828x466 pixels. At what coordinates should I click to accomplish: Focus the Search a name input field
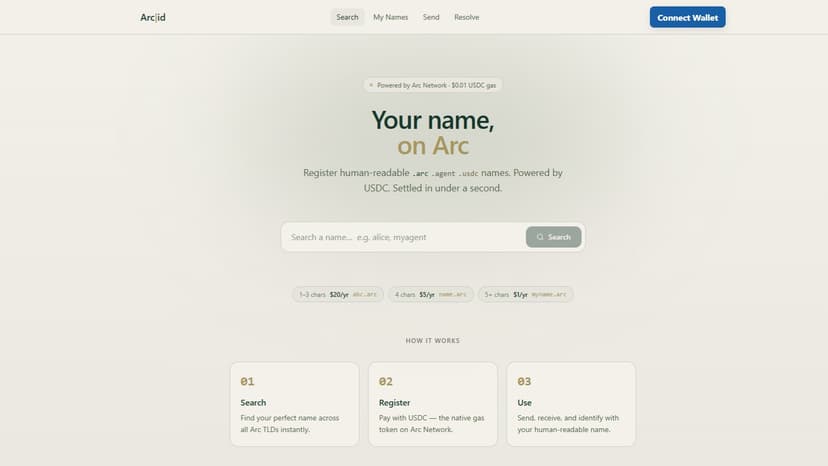pyautogui.click(x=404, y=237)
